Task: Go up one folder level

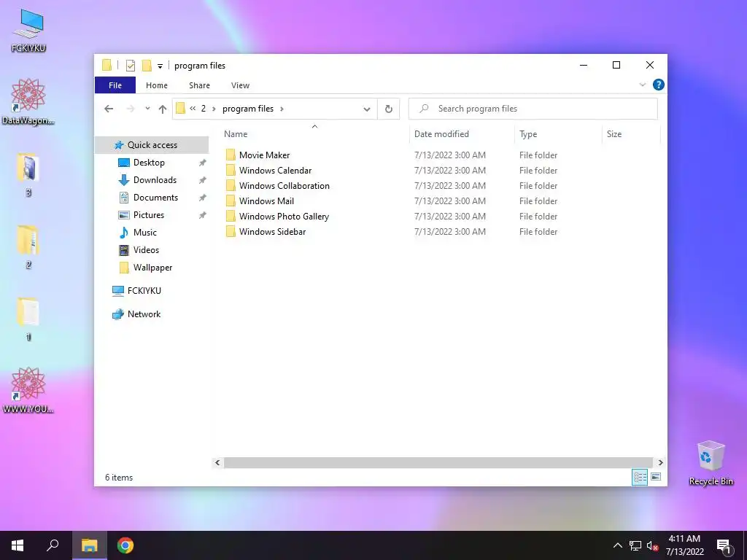Action: pos(163,109)
